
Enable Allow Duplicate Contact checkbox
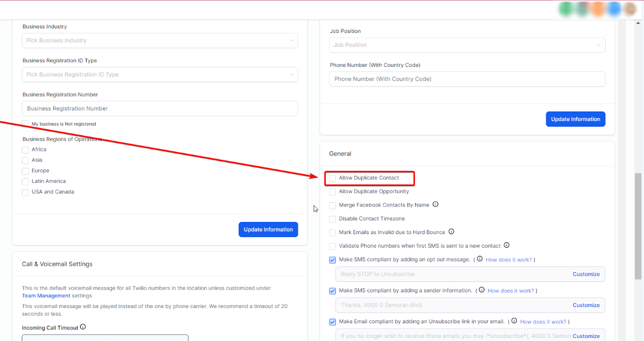(332, 178)
